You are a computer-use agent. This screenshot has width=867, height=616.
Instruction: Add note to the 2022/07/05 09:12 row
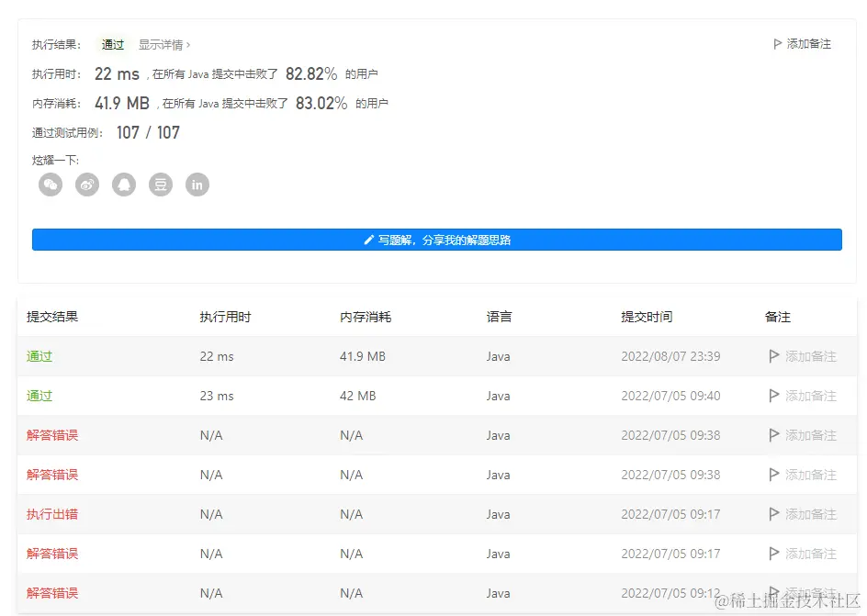click(803, 593)
